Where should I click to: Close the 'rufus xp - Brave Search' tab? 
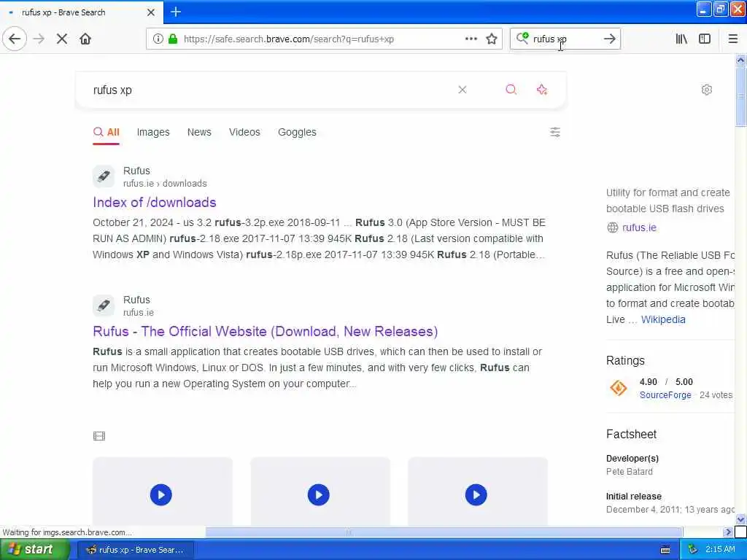(x=150, y=12)
